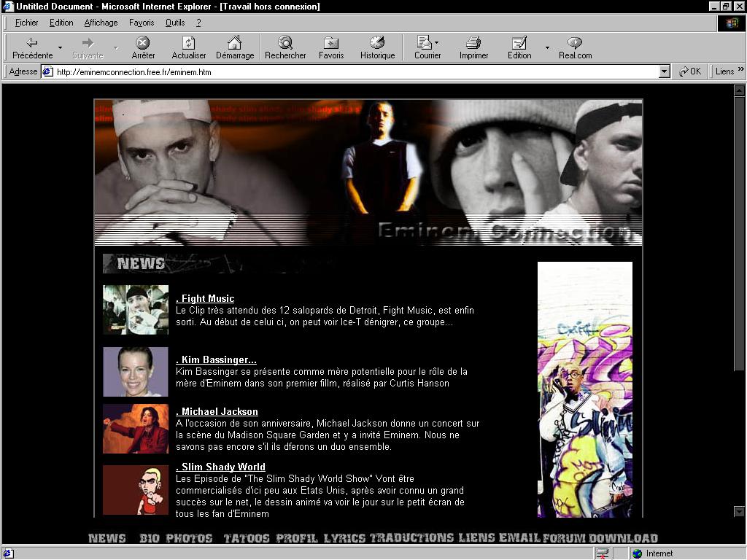Open the FORUM link in bottom navigation
The width and height of the screenshot is (747, 560).
point(564,538)
